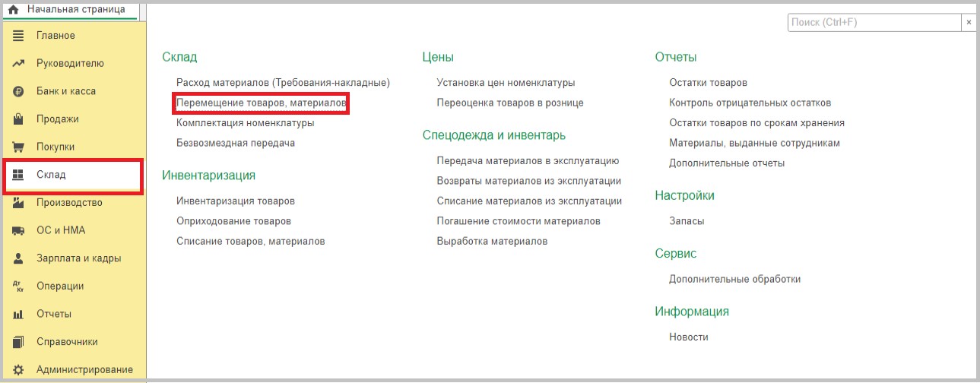980x383 pixels.
Task: Click the Справочники book icon
Action: [19, 342]
